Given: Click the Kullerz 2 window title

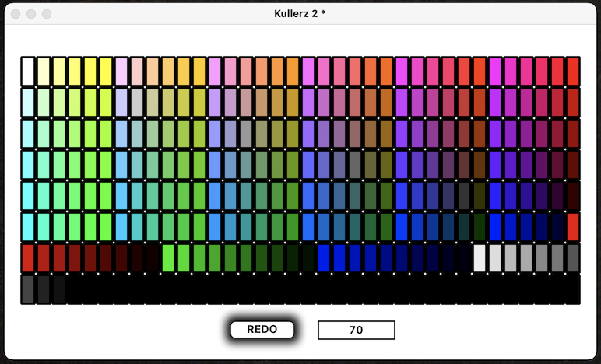Looking at the screenshot, I should (x=300, y=14).
